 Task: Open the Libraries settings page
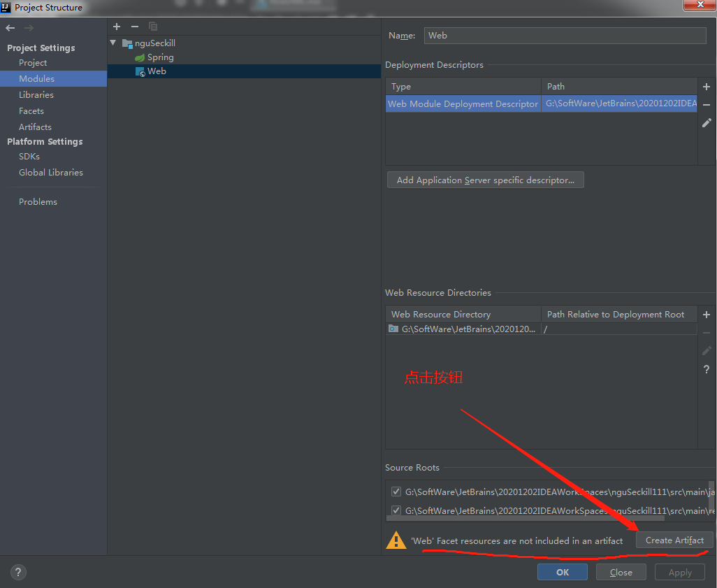(36, 94)
